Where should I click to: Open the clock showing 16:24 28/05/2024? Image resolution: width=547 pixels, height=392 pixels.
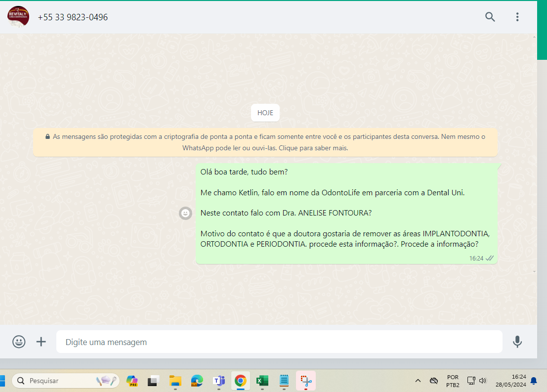tap(511, 381)
